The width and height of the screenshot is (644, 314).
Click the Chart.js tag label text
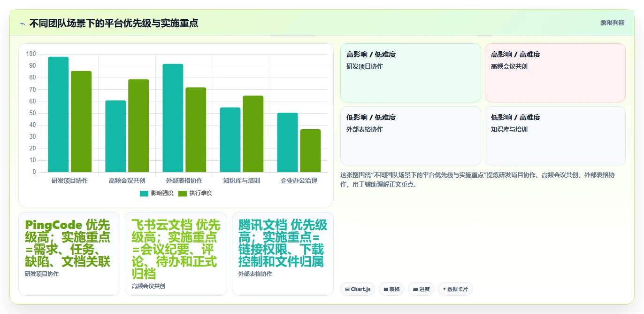click(x=360, y=289)
